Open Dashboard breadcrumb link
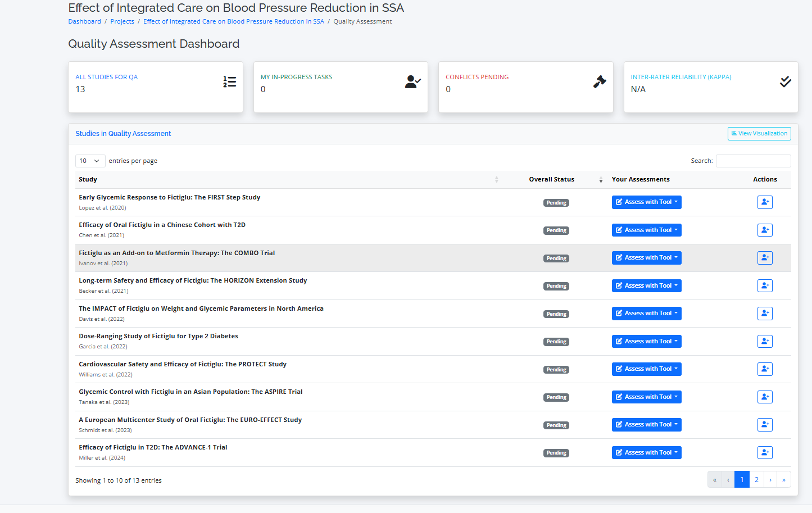This screenshot has width=812, height=513. click(x=84, y=21)
